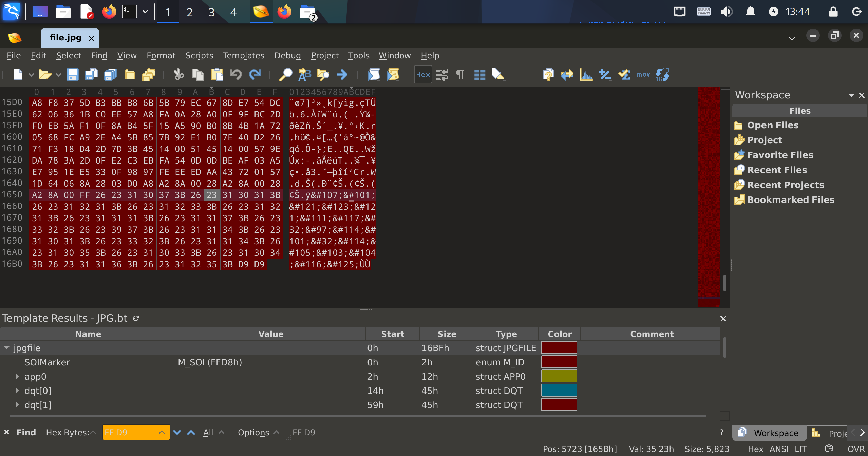Image resolution: width=868 pixels, height=456 pixels.
Task: Click the Replace icon in toolbar
Action: (304, 74)
